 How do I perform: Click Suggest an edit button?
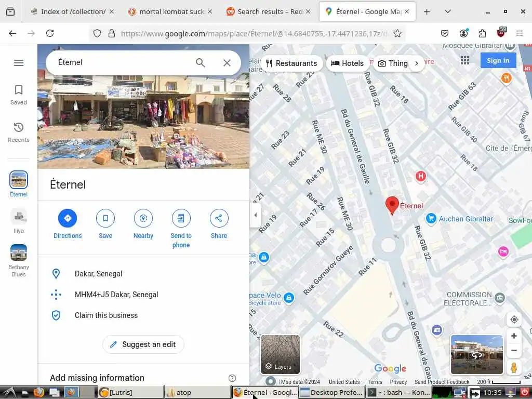coord(143,344)
